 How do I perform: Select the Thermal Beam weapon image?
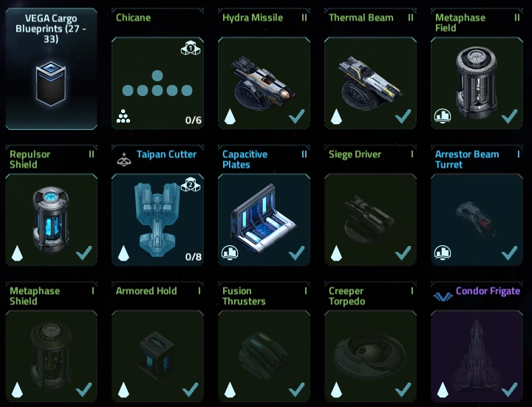tap(370, 82)
